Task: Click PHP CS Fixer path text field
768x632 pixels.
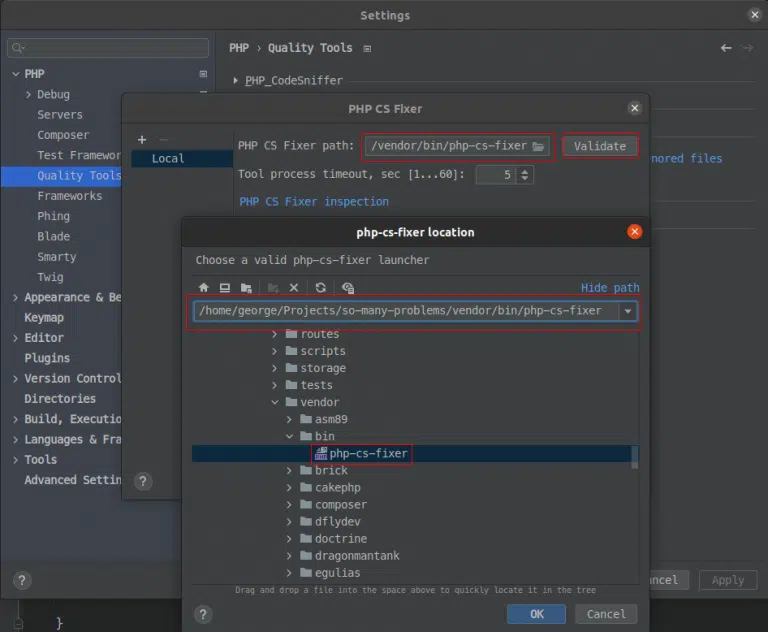Action: pos(448,146)
